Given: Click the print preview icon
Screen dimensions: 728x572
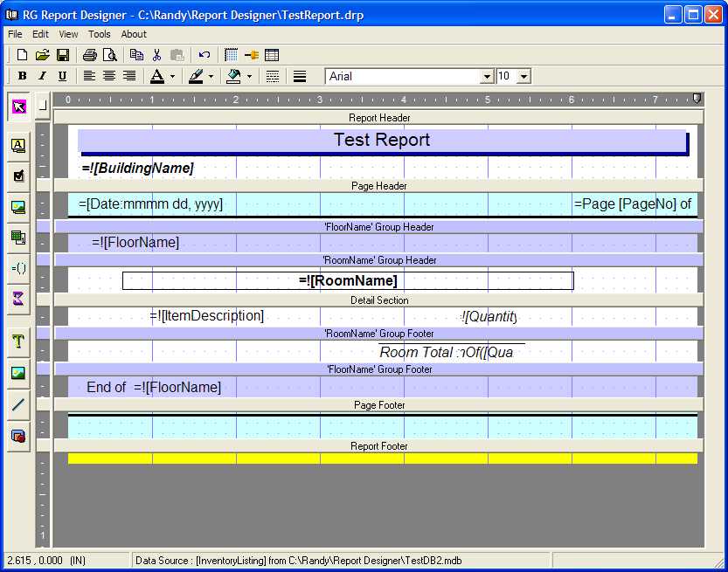Looking at the screenshot, I should (x=108, y=55).
